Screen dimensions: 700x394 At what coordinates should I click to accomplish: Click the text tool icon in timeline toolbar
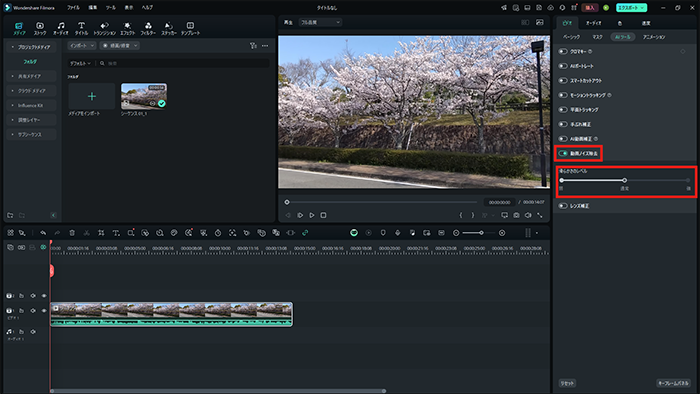[116, 233]
